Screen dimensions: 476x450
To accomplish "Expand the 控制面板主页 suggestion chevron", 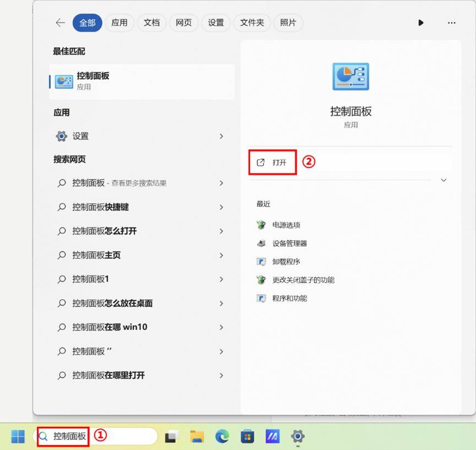I will point(221,255).
